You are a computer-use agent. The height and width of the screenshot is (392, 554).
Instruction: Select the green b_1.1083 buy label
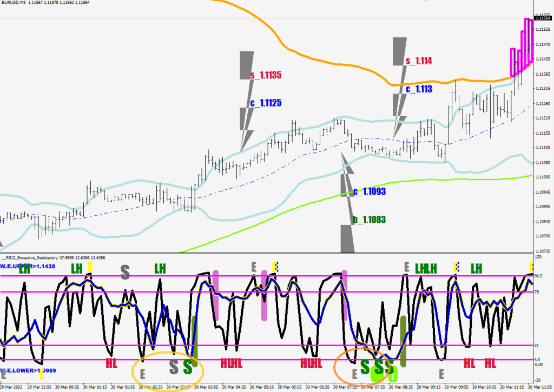pos(370,220)
